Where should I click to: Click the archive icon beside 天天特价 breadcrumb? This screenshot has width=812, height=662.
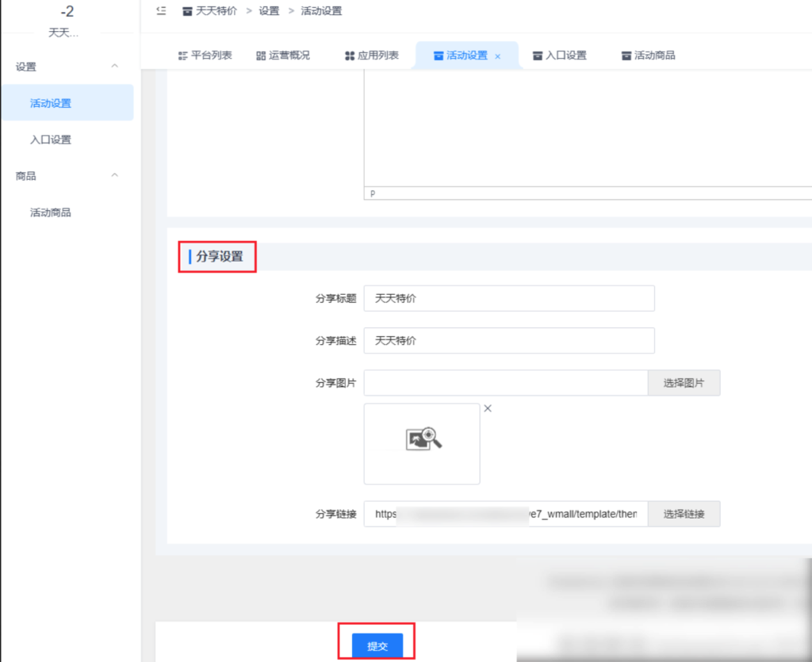pyautogui.click(x=187, y=11)
